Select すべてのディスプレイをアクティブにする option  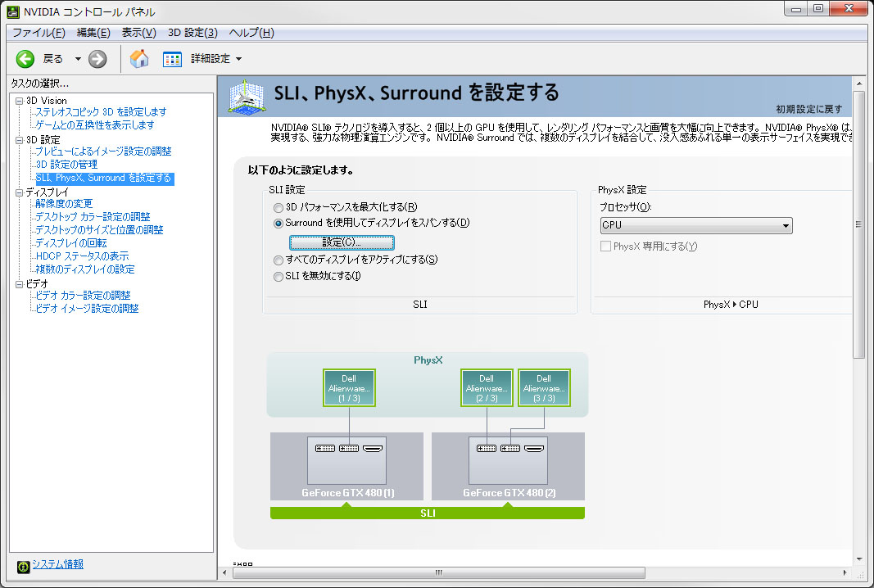coord(279,260)
